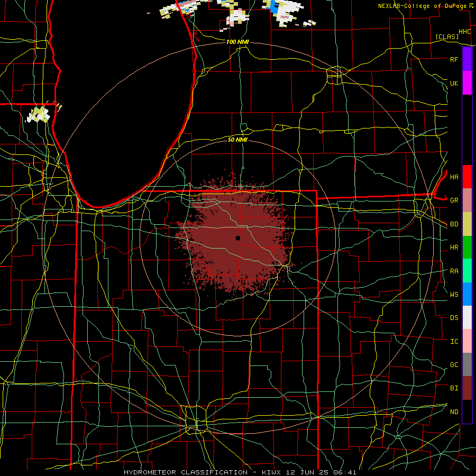Viewport: 476px width, 476px height.
Task: Click the IC light pink legend swatch
Action: point(467,341)
